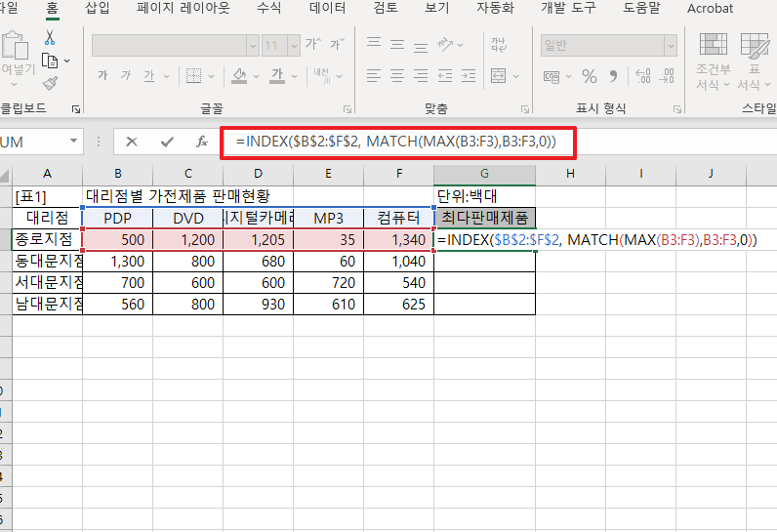The image size is (777, 532).
Task: Open alignment (맞춤) group dialog launcher
Action: [525, 109]
